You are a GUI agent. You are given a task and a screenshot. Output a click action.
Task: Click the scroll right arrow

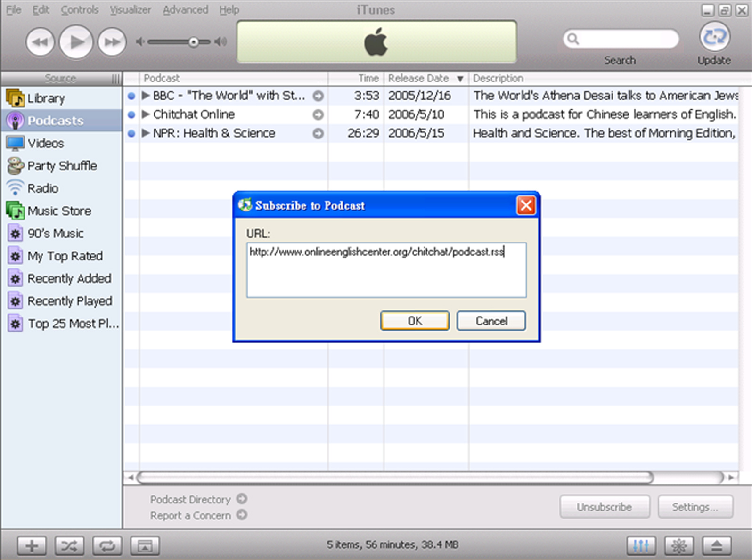(731, 478)
